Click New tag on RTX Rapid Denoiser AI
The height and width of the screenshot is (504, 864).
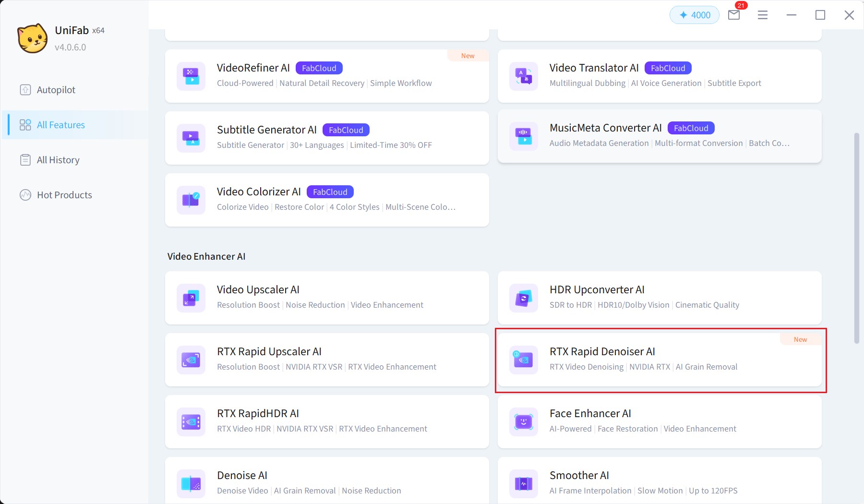point(801,339)
